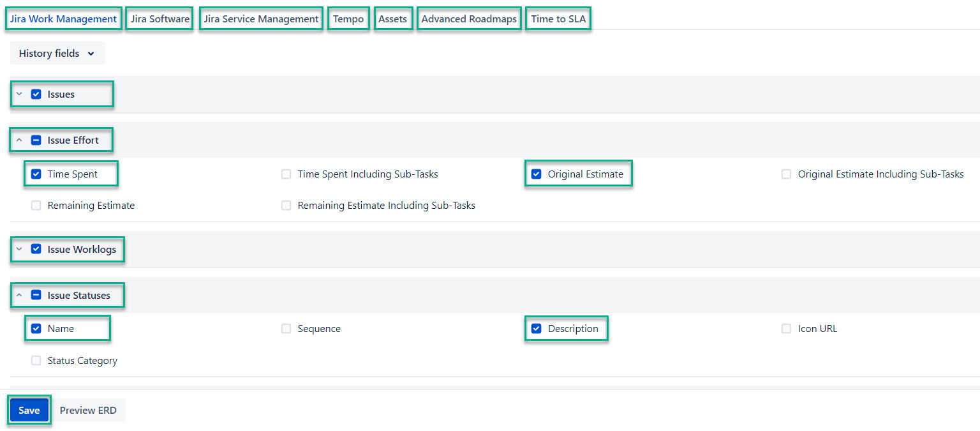Collapse the Issue Statuses section

point(19,295)
